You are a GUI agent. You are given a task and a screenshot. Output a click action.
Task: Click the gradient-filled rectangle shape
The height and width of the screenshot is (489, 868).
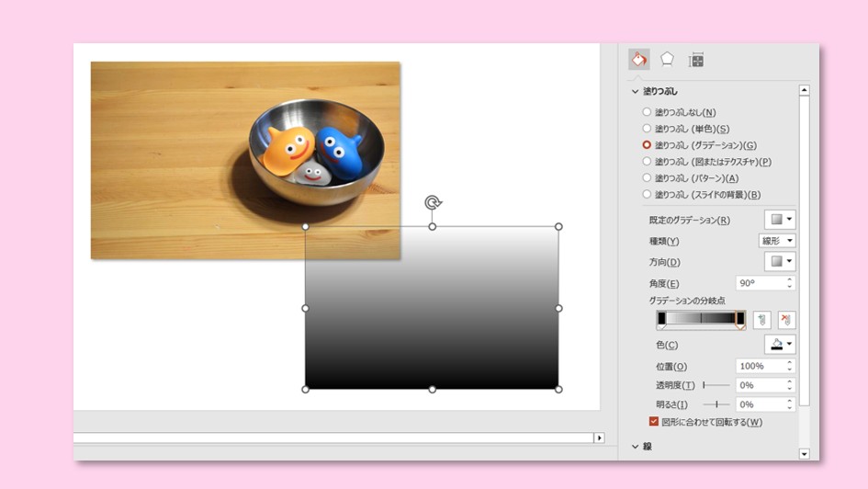click(x=432, y=308)
